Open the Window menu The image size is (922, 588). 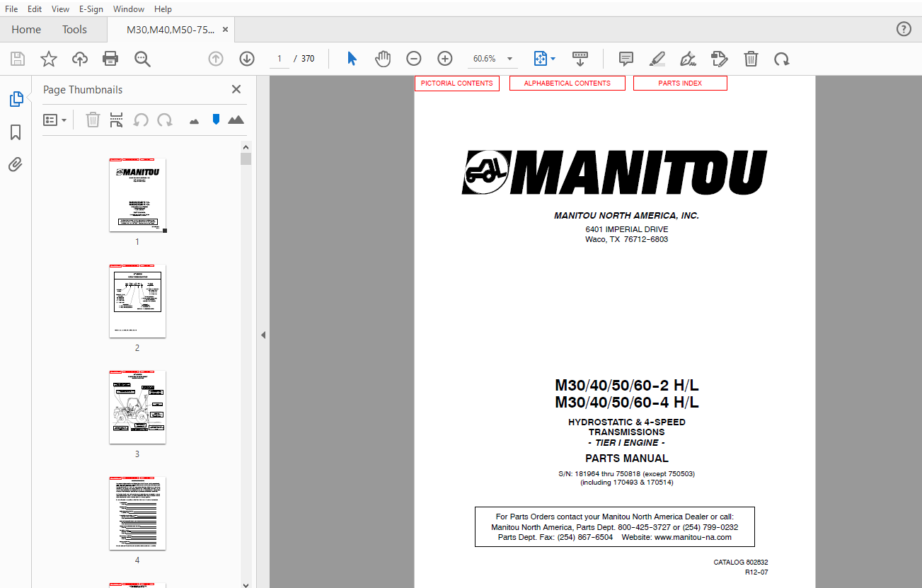click(x=129, y=9)
